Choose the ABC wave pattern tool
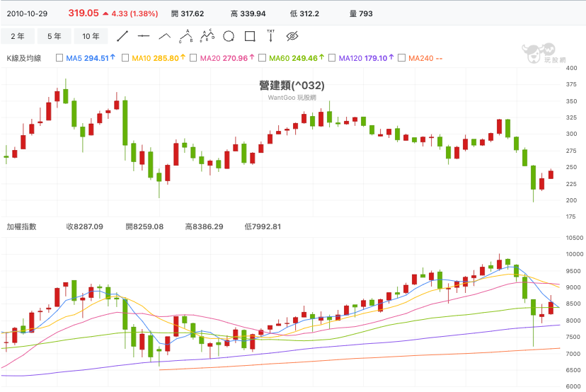Viewport: 586px width, 392px height. click(x=185, y=36)
